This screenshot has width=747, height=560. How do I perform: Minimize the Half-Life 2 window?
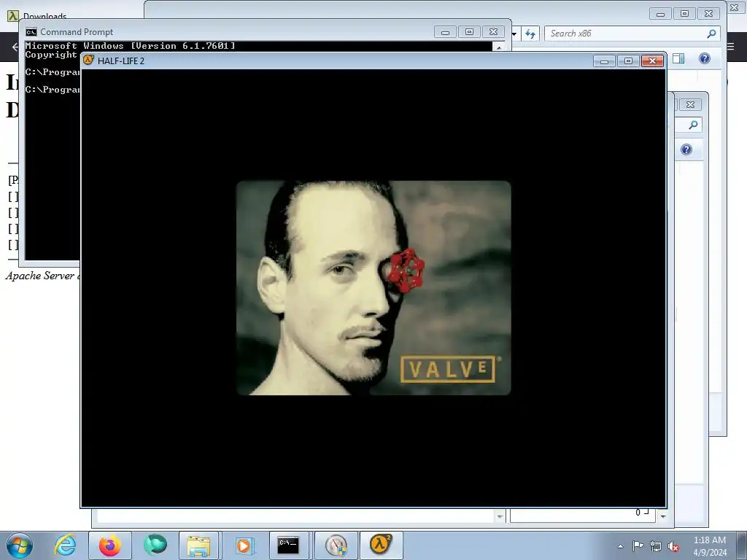coord(604,61)
